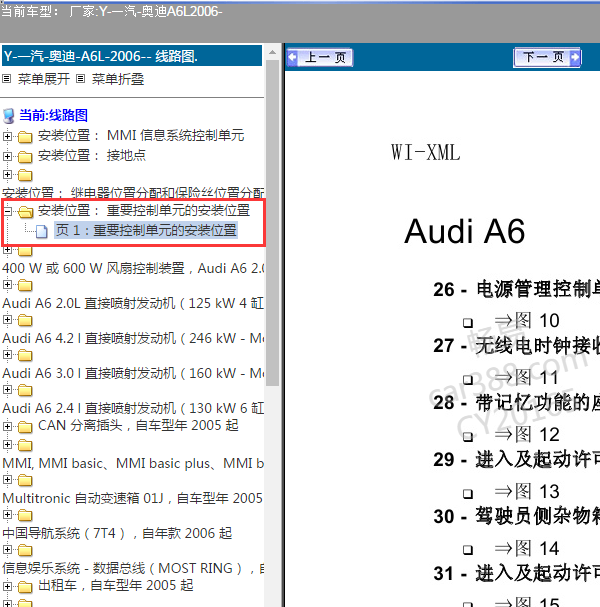Click folder icon above Audi A6 2.0L entry
This screenshot has height=607, width=600.
(x=25, y=286)
